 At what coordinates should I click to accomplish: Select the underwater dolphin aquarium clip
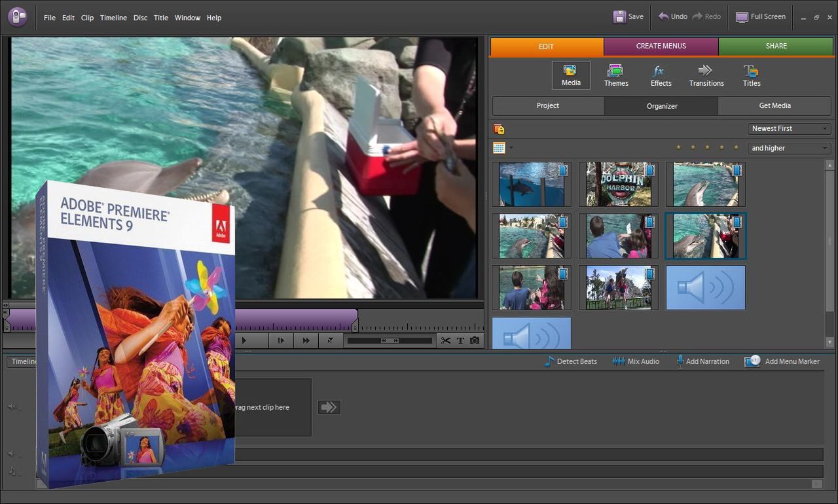click(531, 184)
